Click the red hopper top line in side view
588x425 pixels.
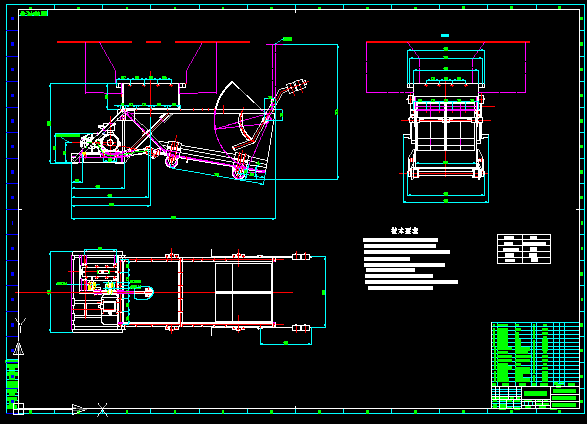click(153, 42)
